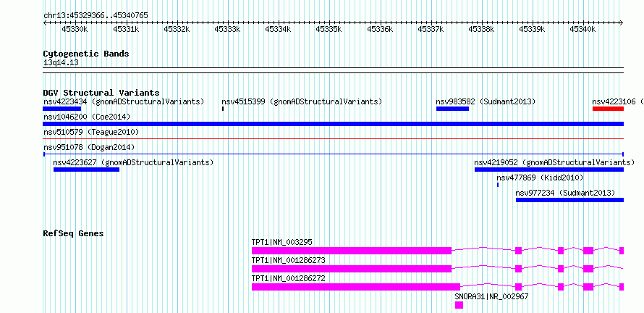644x313 pixels.
Task: Select the nsv4223434 blue variant bar
Action: 62,109
